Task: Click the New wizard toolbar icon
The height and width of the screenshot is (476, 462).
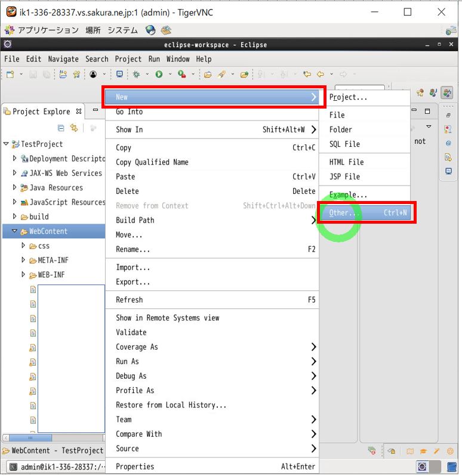Action: 10,74
